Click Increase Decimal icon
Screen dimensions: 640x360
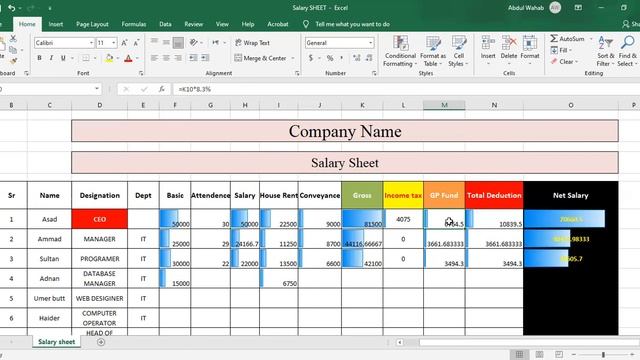[x=357, y=58]
